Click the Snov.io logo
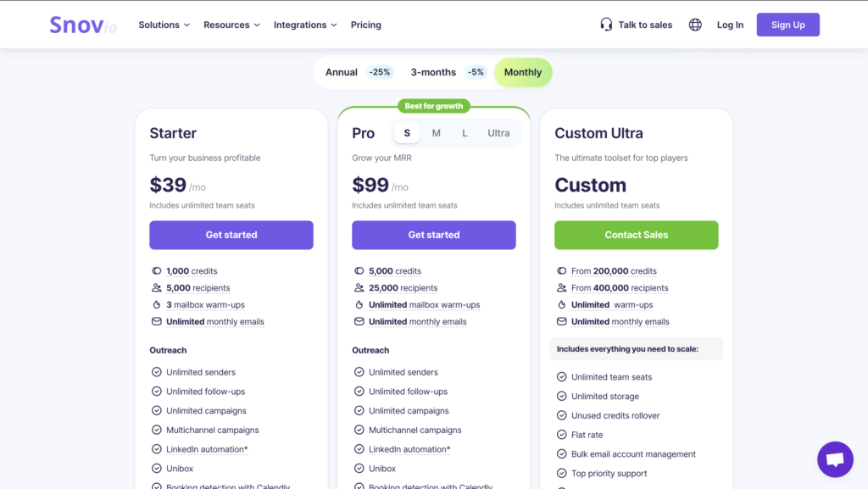 (81, 25)
